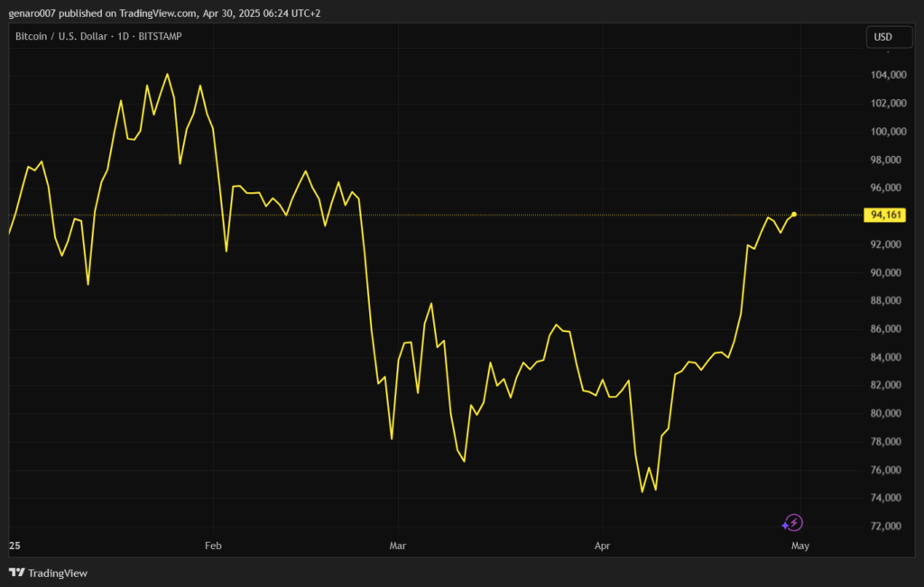The width and height of the screenshot is (924, 587).
Task: Open the USD currency selector
Action: tap(882, 37)
